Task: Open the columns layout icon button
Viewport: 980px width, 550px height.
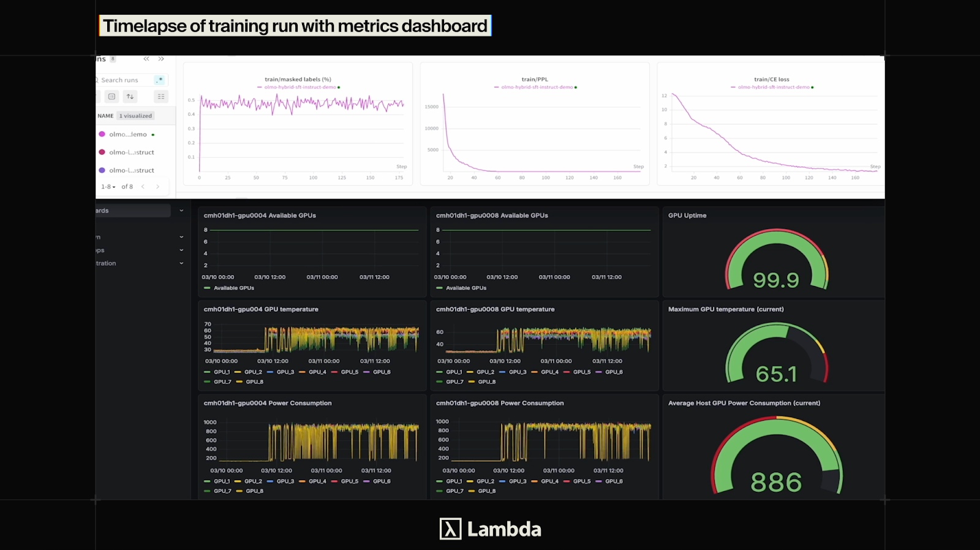Action: click(161, 96)
